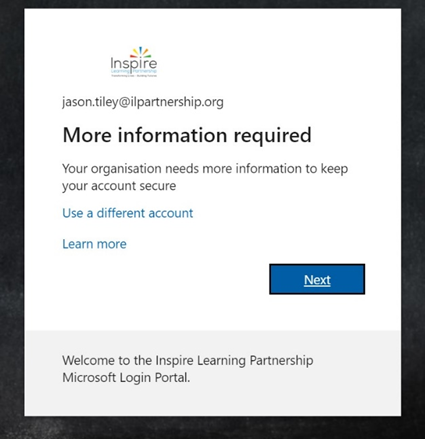Open the 'Use a different account' link
Image resolution: width=425 pixels, height=439 pixels.
click(128, 213)
